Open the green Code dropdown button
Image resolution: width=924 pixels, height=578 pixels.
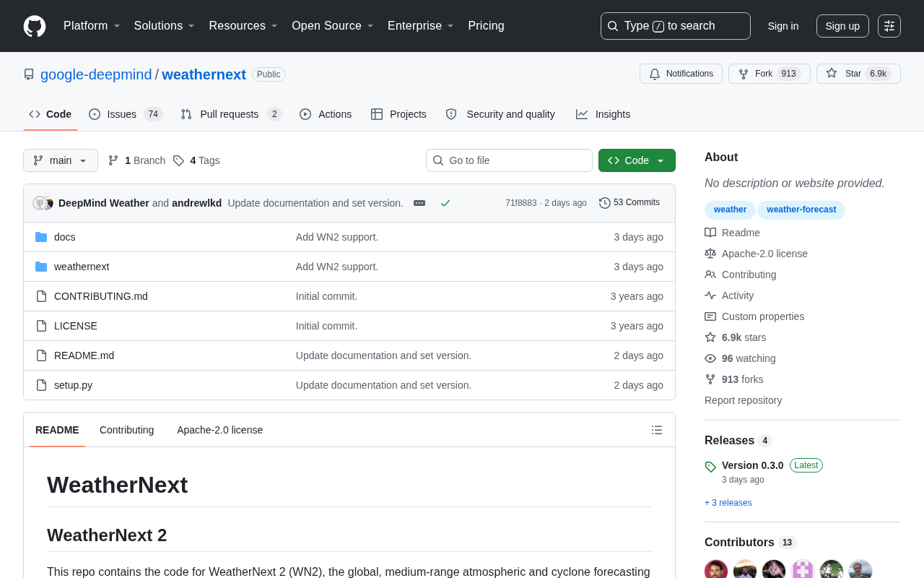coord(637,160)
